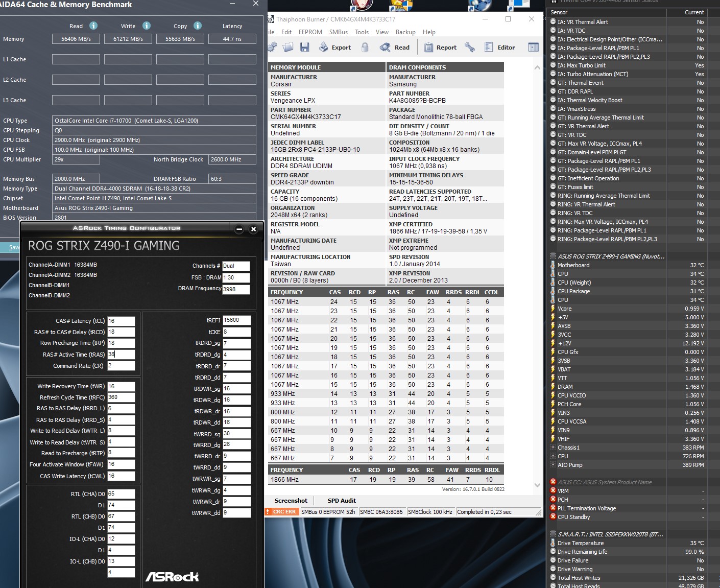The image size is (720, 588).
Task: Open the Editor from the toolbar
Action: 500,48
